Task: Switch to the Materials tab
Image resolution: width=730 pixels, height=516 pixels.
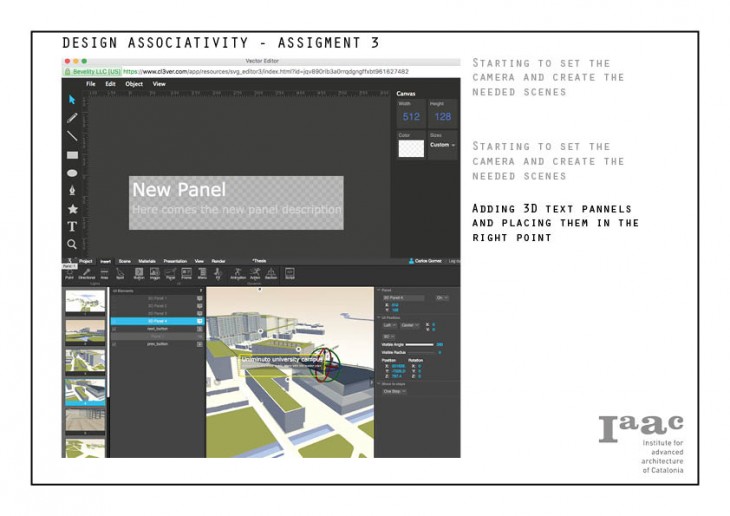Action: [x=148, y=261]
